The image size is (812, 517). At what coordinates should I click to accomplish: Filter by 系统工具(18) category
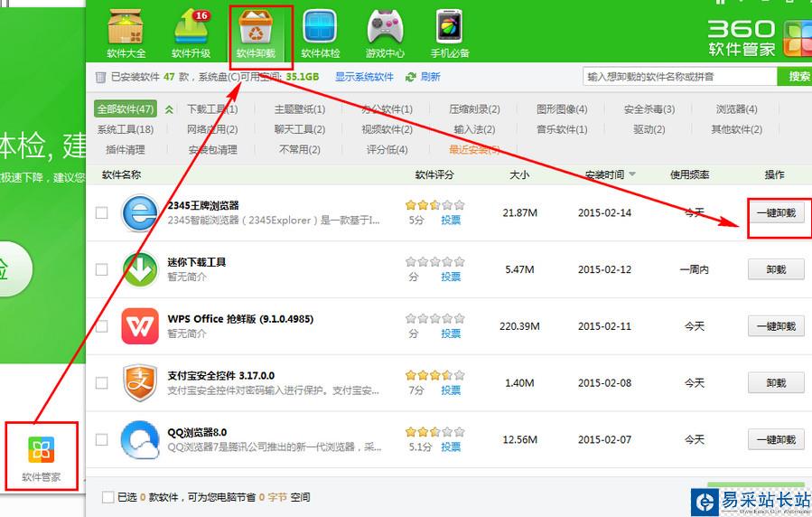pyautogui.click(x=126, y=129)
